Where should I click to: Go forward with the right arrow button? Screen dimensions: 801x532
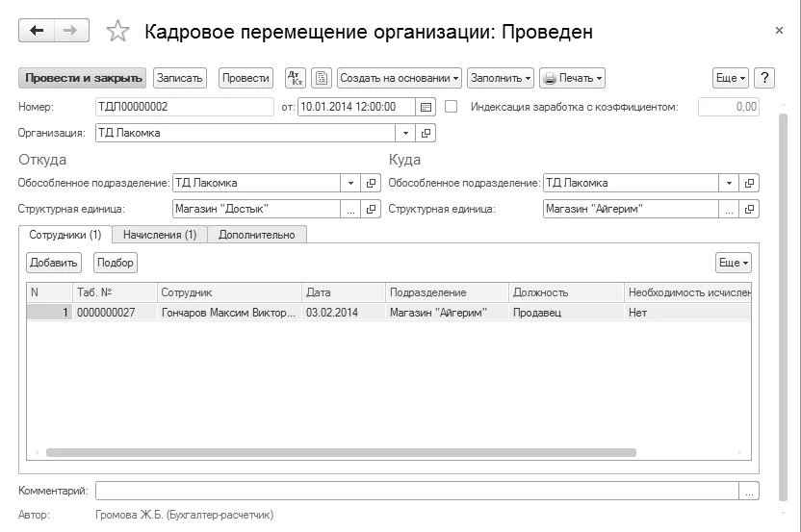tap(71, 31)
